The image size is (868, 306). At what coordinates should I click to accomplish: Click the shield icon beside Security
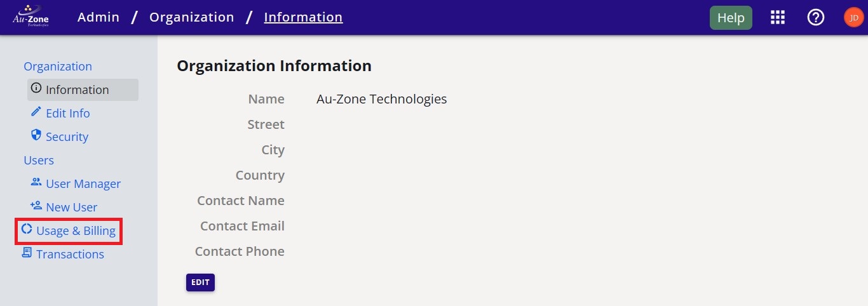click(x=36, y=136)
